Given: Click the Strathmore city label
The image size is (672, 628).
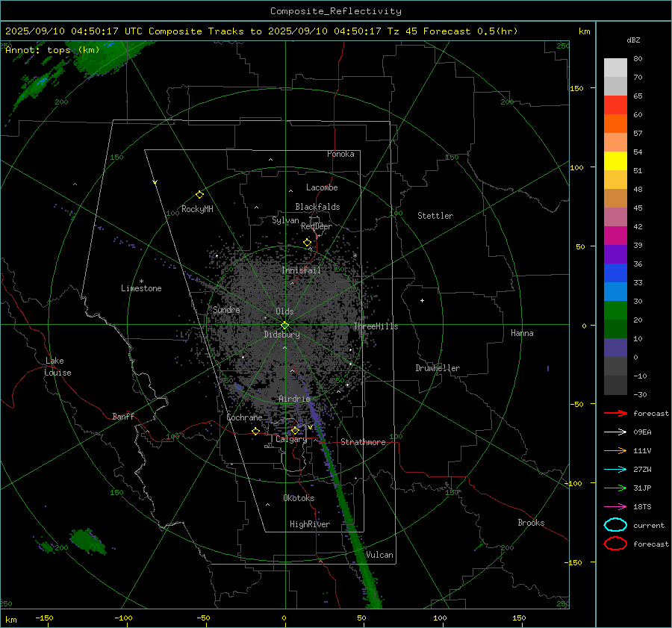Looking at the screenshot, I should click(363, 442).
